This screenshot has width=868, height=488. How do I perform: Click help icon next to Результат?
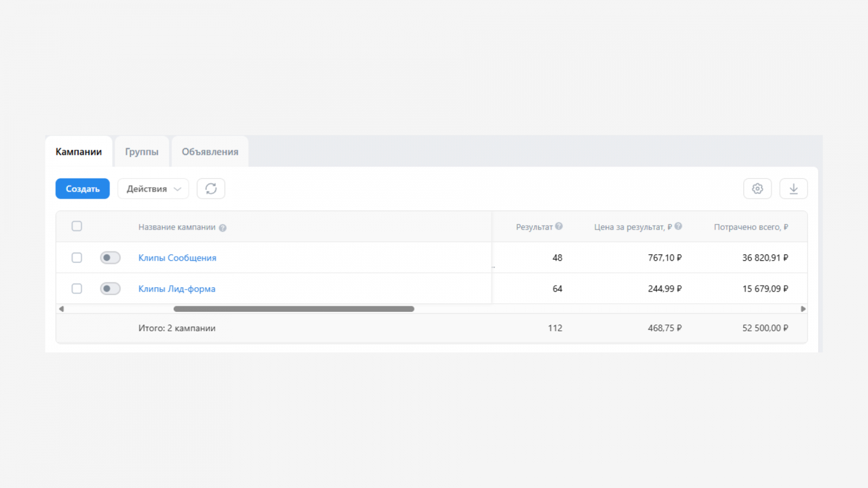click(x=559, y=226)
